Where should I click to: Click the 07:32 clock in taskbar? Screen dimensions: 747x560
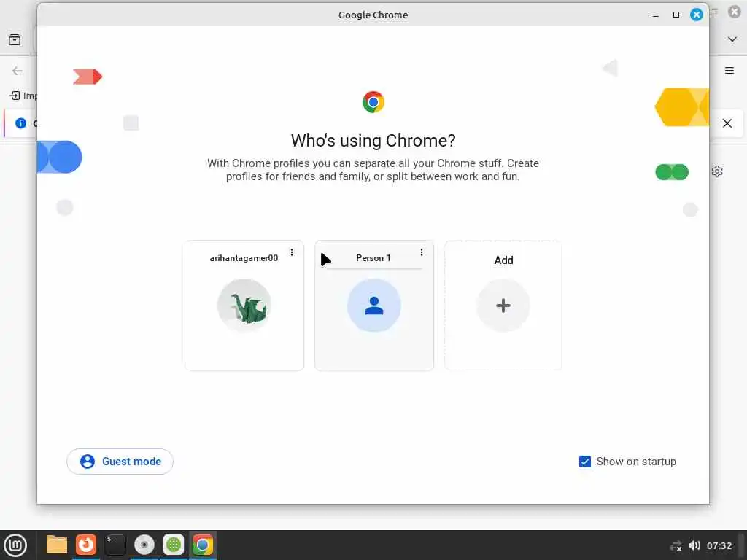pos(719,545)
